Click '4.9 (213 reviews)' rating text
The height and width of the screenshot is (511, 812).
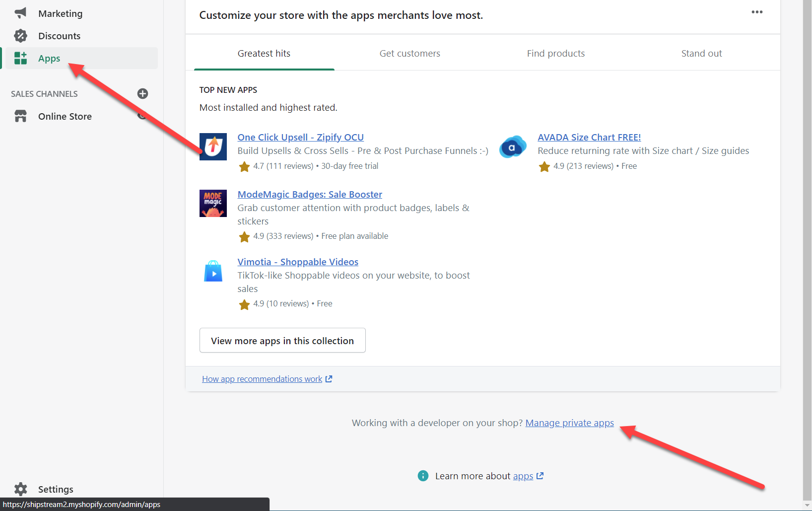583,166
